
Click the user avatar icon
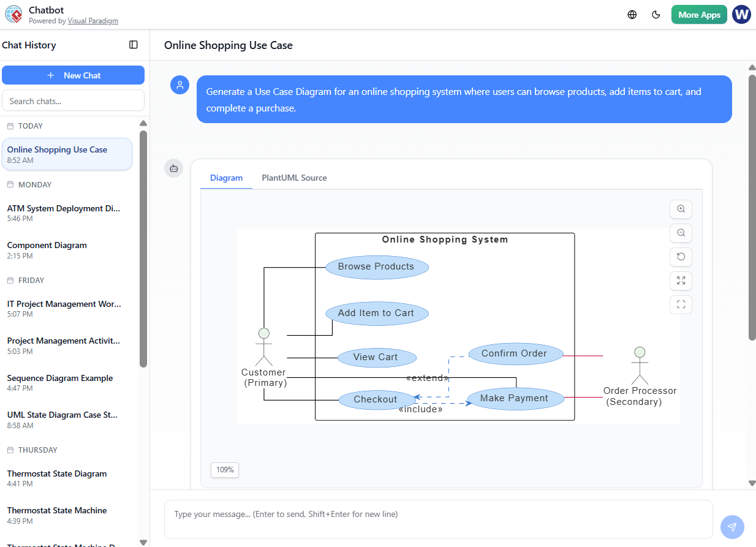click(741, 14)
